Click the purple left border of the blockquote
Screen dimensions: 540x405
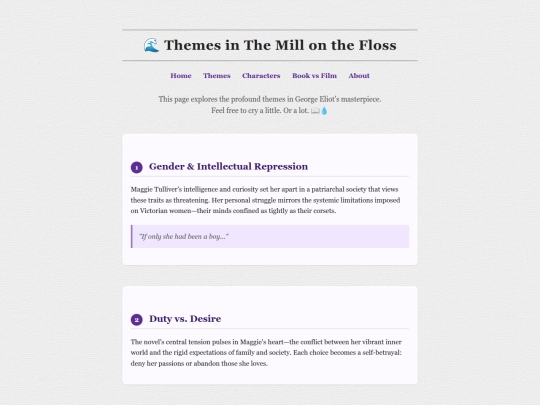[x=132, y=237]
